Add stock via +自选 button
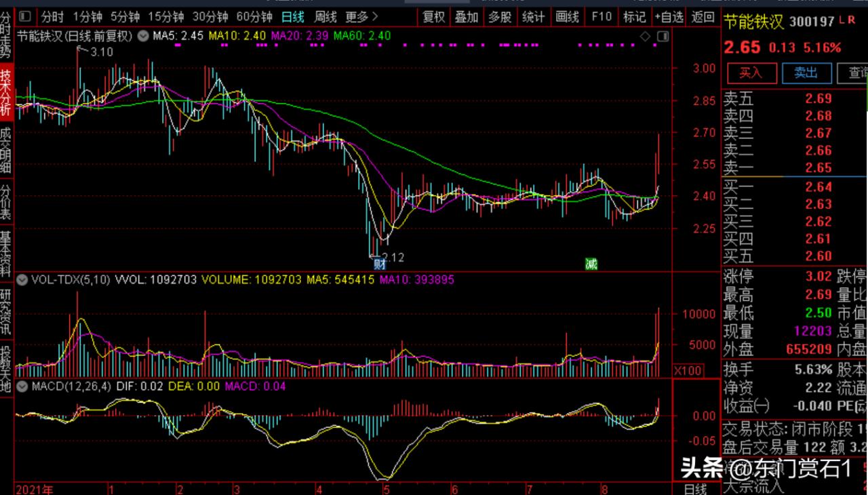 [x=669, y=17]
